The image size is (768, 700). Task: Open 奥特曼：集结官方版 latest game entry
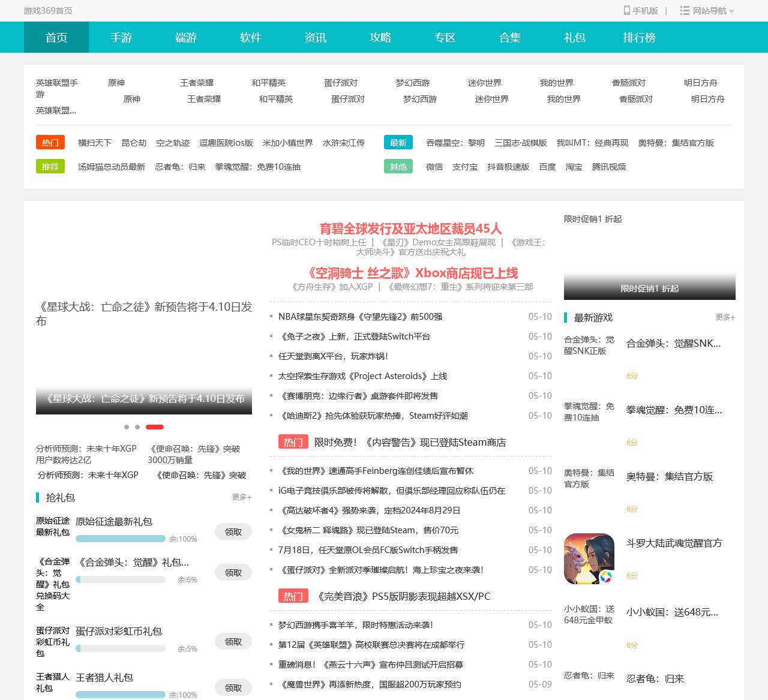click(670, 477)
